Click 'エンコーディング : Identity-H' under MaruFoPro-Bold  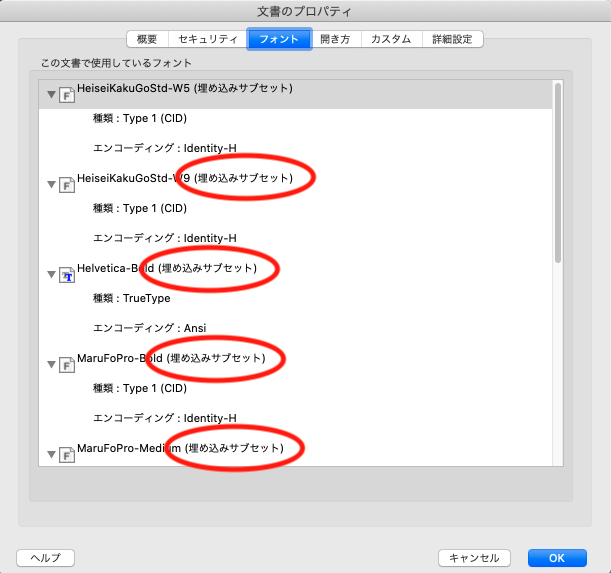(164, 418)
